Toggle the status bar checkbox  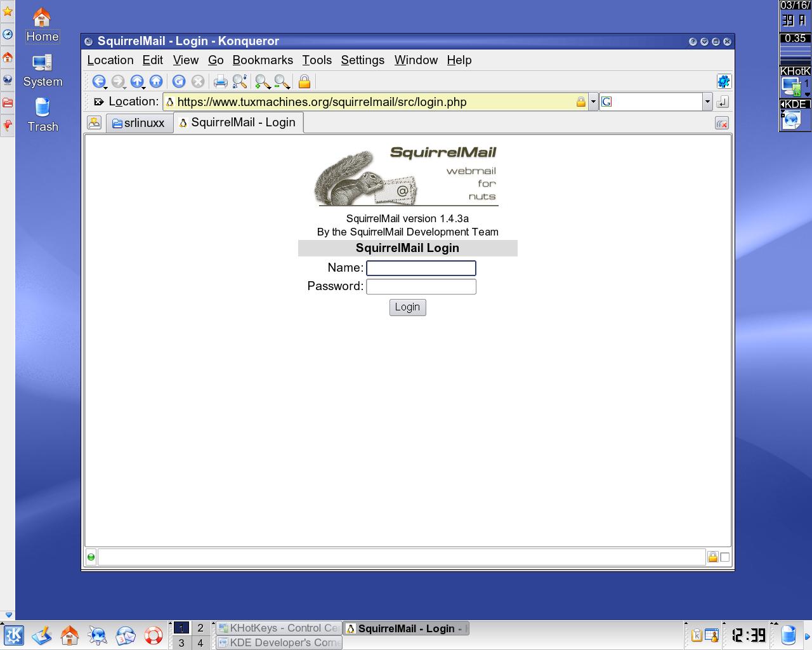point(725,557)
